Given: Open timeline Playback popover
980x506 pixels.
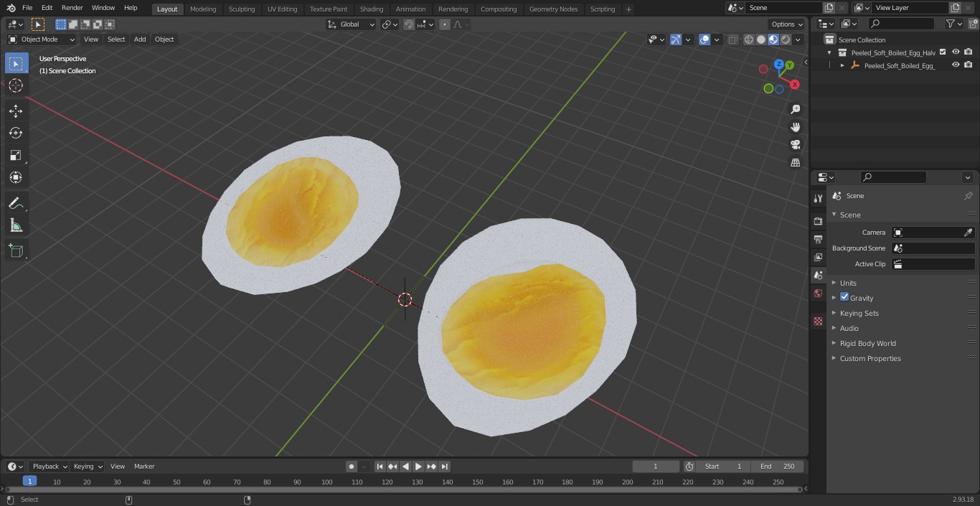Looking at the screenshot, I should click(x=50, y=467).
